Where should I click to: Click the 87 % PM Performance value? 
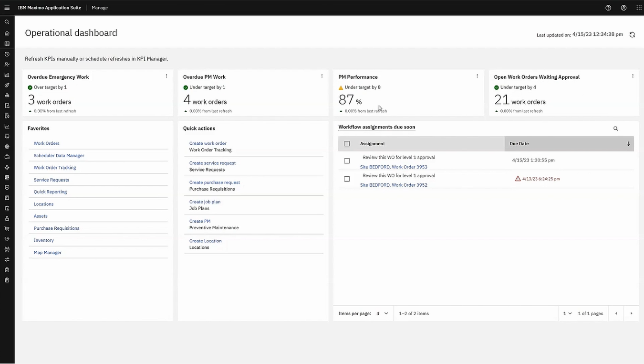(350, 100)
